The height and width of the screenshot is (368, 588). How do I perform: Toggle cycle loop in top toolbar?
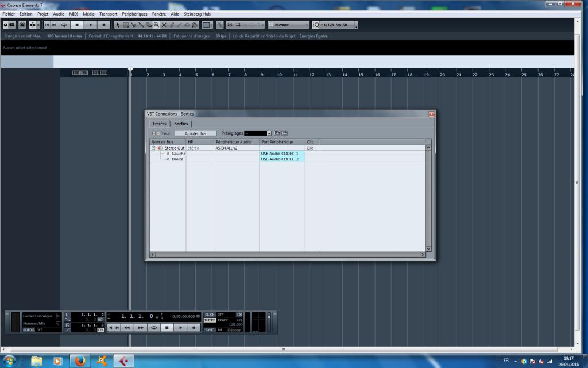click(64, 25)
